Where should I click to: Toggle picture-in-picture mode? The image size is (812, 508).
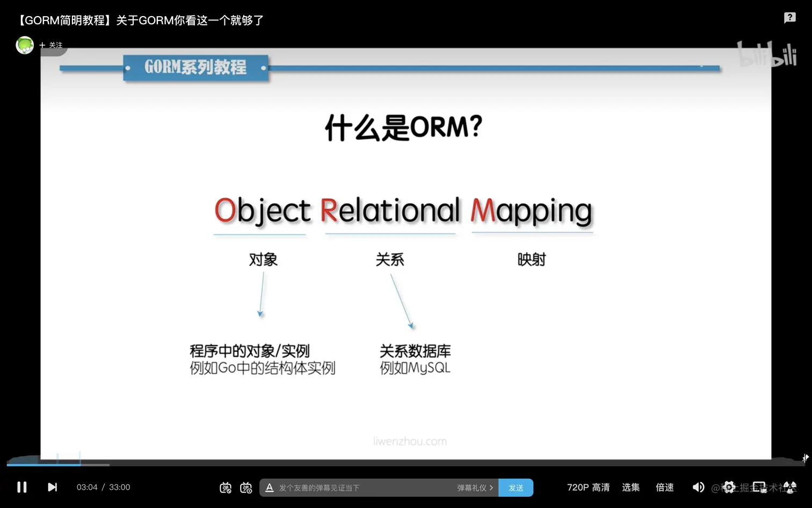click(x=759, y=487)
